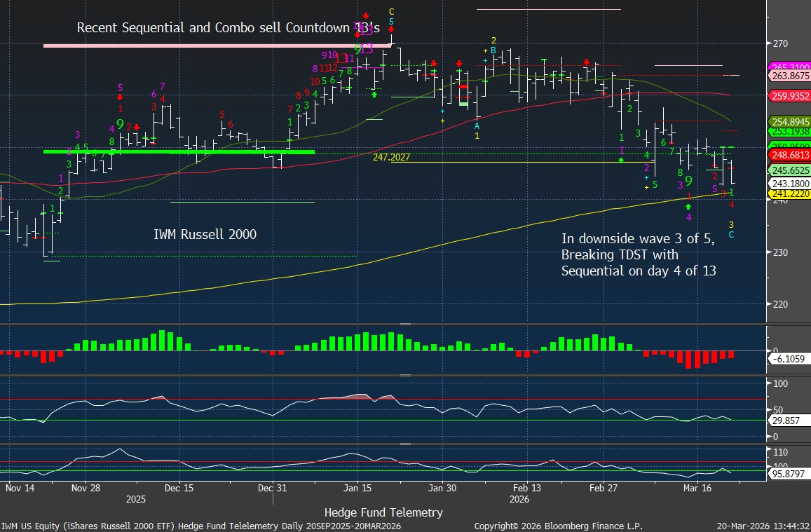Click the cyan C wave label at far right
Screen dimensions: 811x532
[x=731, y=234]
